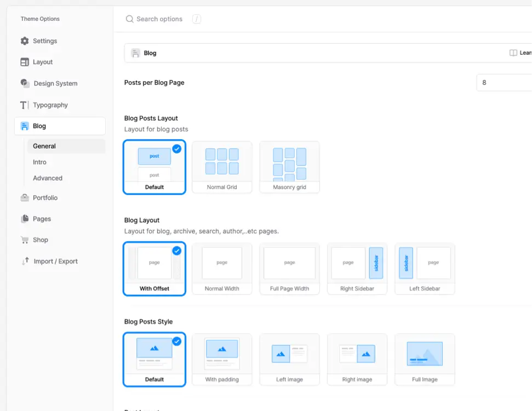Click the Posts per Blog Page field

[x=504, y=83]
